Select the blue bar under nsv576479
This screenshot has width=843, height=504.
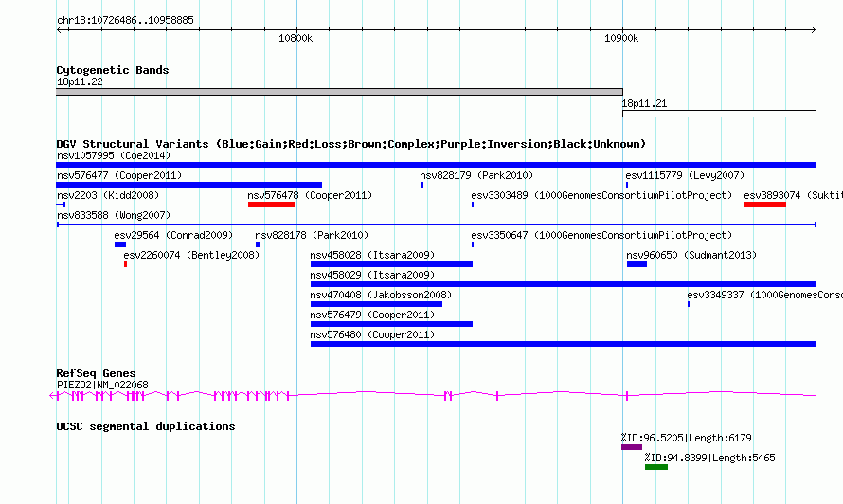click(x=391, y=324)
